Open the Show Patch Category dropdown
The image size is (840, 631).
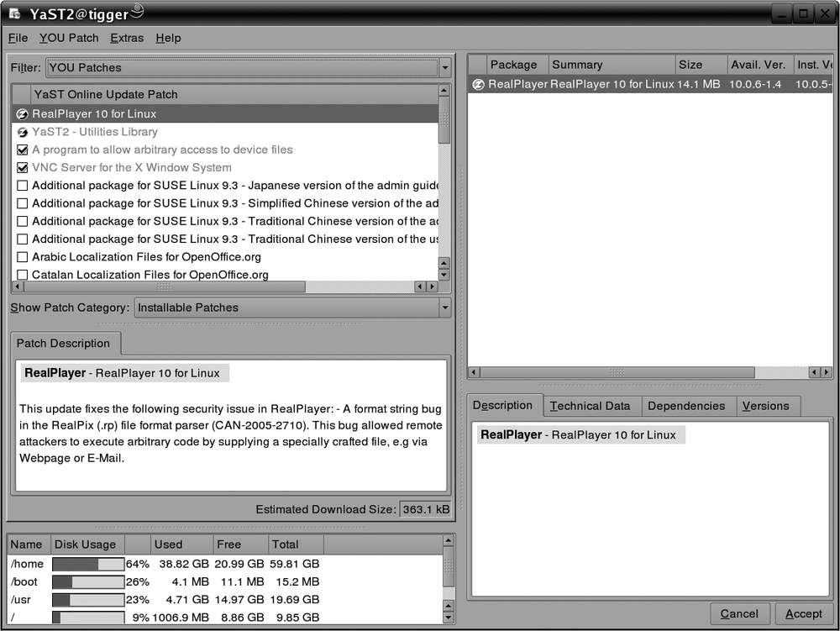[446, 308]
